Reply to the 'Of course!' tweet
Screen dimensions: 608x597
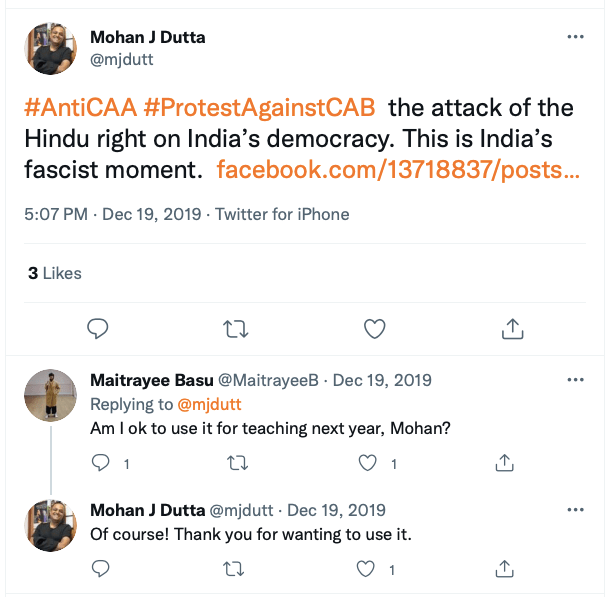point(100,569)
